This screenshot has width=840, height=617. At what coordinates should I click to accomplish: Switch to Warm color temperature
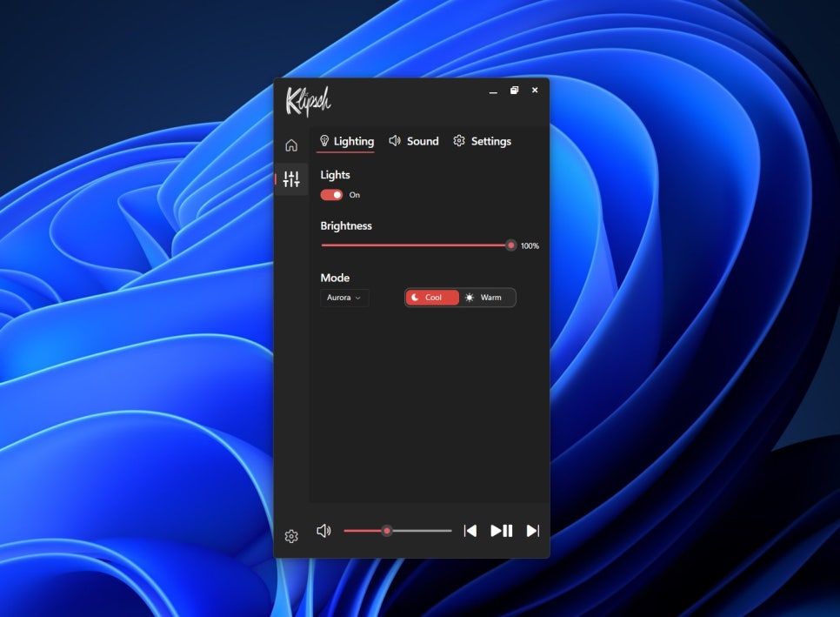487,298
